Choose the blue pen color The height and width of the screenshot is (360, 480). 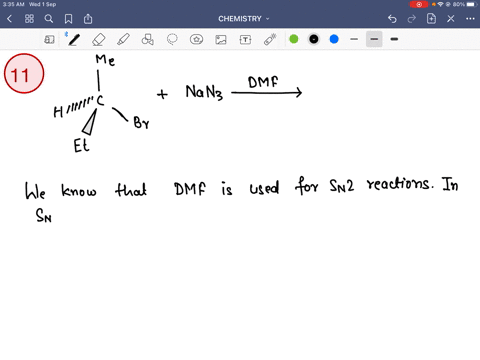[334, 39]
